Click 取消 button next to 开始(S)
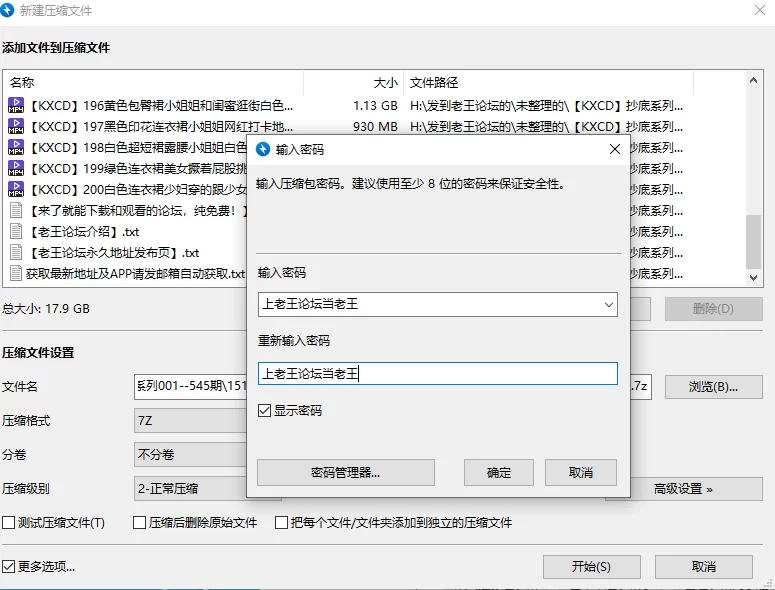 [x=704, y=566]
